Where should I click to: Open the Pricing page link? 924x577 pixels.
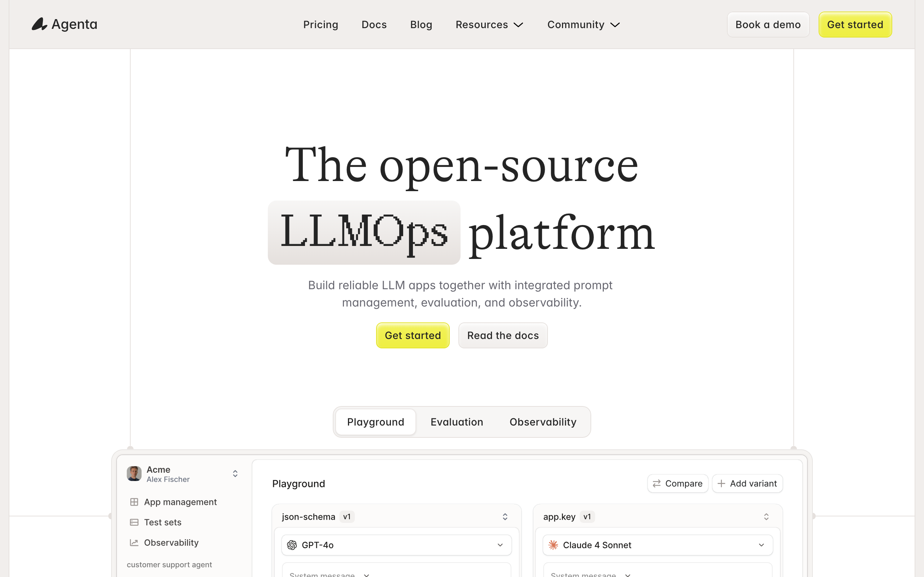click(x=321, y=25)
